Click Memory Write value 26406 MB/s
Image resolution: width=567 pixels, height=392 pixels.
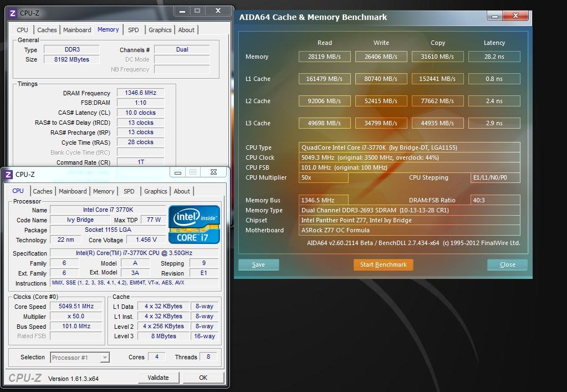(x=381, y=57)
